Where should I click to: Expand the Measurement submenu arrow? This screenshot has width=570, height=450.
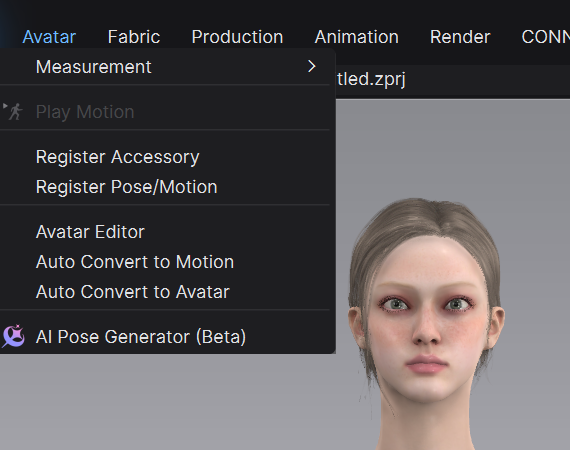(x=312, y=67)
